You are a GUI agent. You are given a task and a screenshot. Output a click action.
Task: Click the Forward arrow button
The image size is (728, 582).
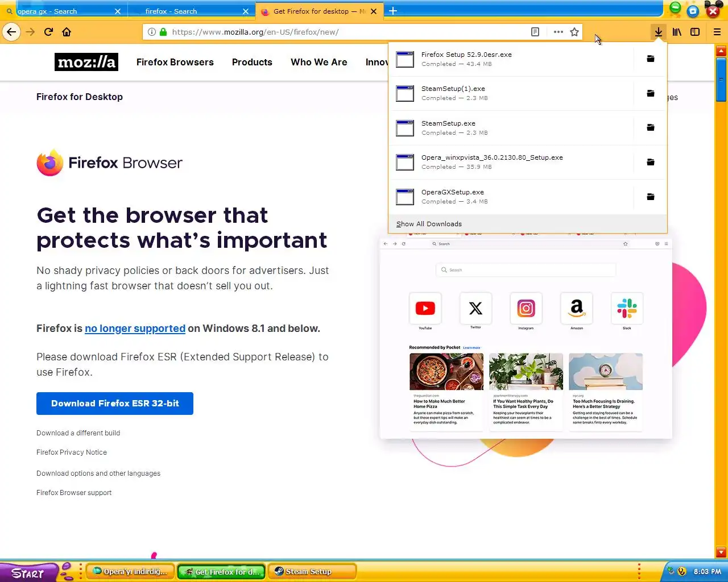(x=30, y=32)
